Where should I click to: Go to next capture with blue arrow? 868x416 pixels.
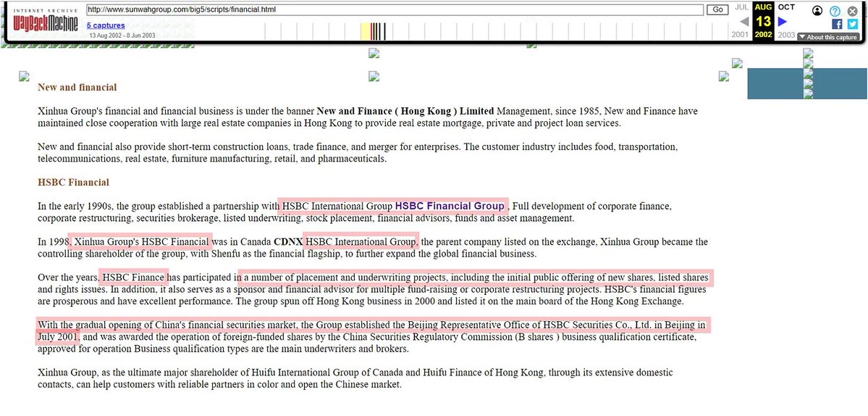pos(782,22)
